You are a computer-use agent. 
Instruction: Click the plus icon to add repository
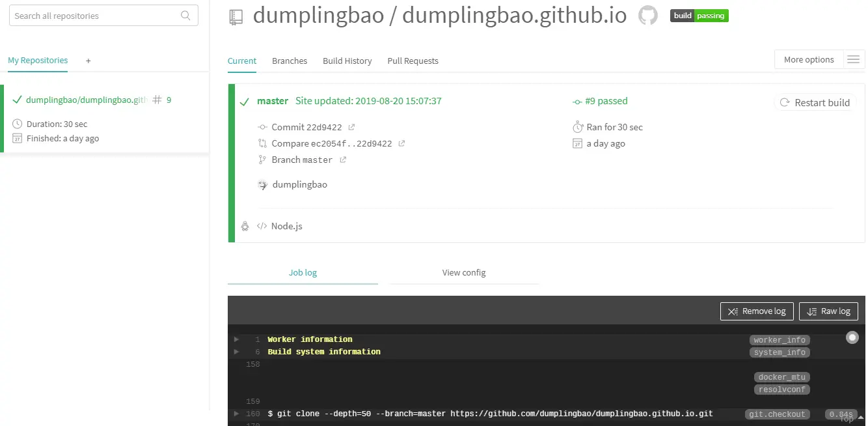pos(88,61)
